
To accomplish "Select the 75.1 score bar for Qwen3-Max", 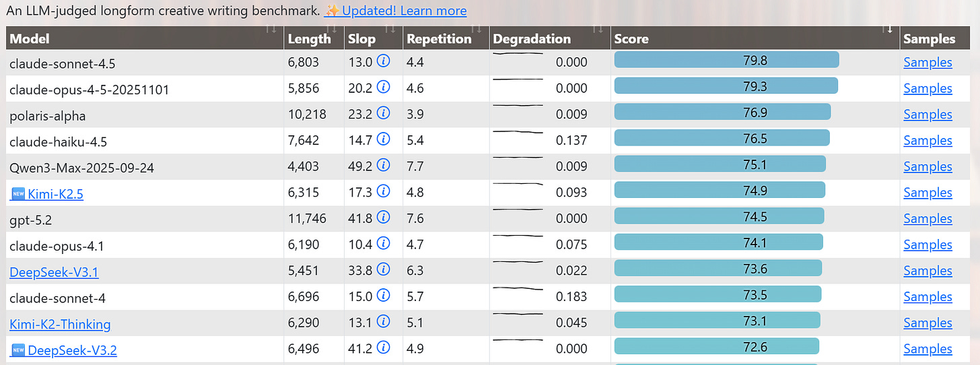I will (720, 164).
